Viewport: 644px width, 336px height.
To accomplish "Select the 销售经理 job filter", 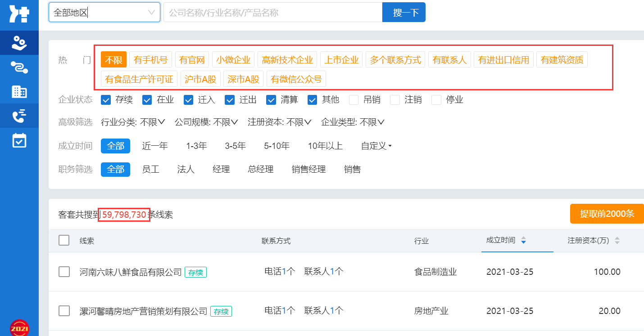I will click(308, 170).
